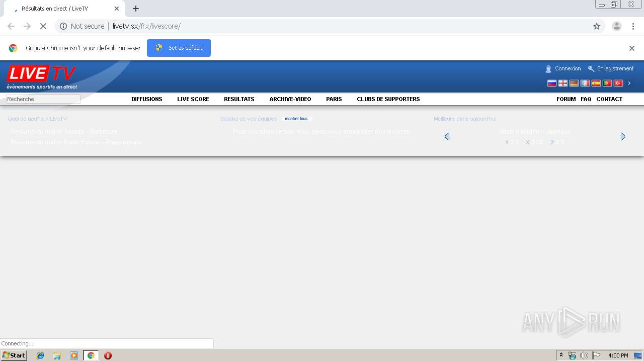Open the media player taskbar icon

(74, 355)
